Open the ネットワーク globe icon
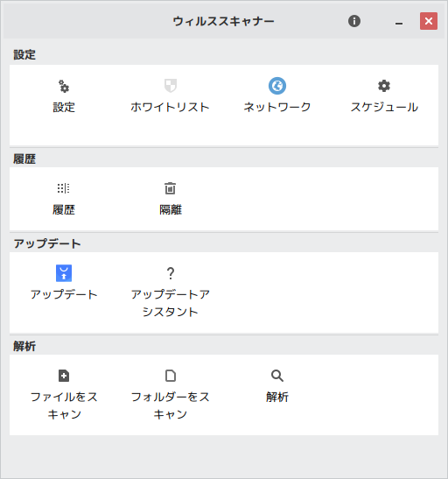Viewport: 448px width, 479px height. (277, 86)
